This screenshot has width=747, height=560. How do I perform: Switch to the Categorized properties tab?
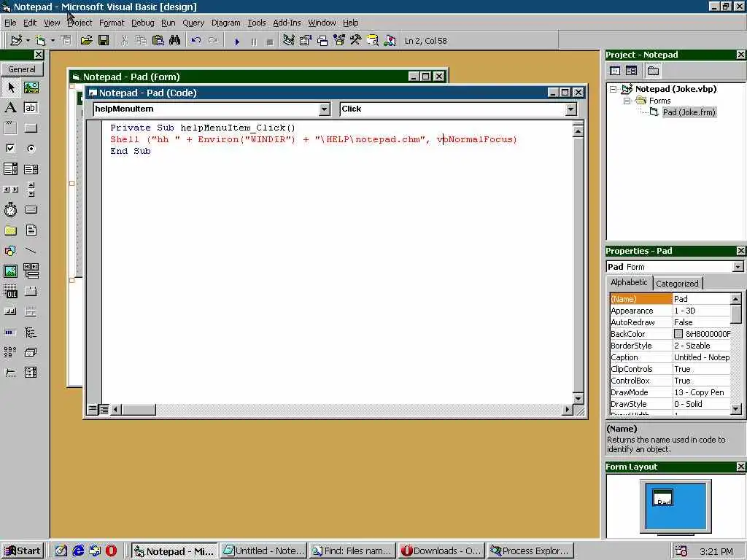click(677, 284)
